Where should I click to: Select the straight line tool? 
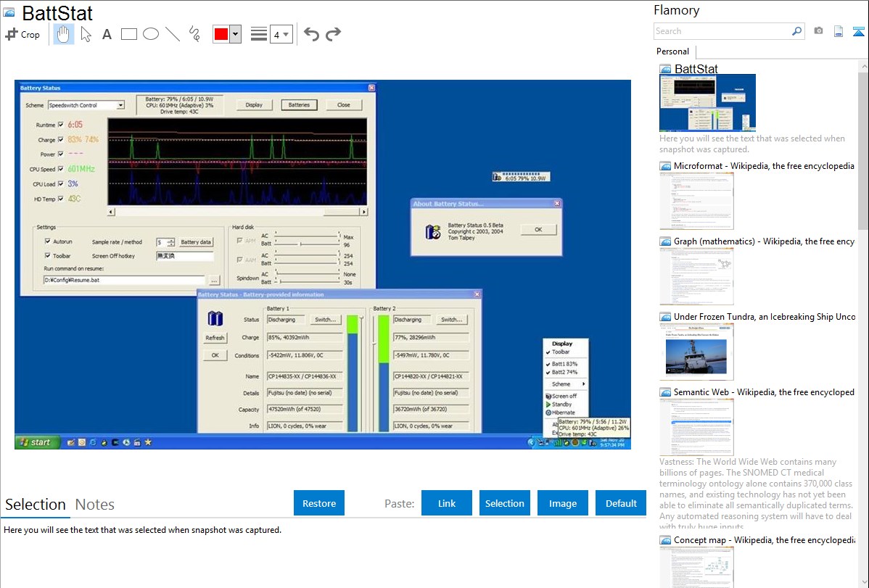(x=173, y=34)
